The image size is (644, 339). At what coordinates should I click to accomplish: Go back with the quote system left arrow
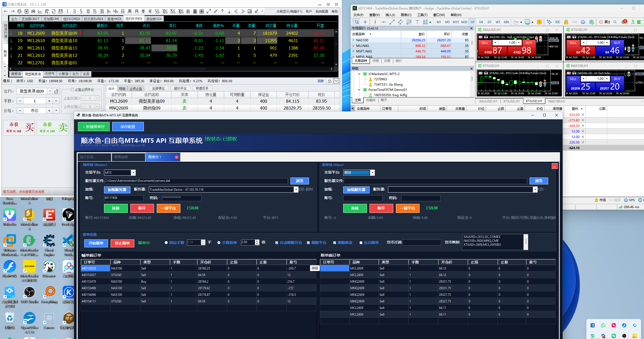[x=6, y=11]
